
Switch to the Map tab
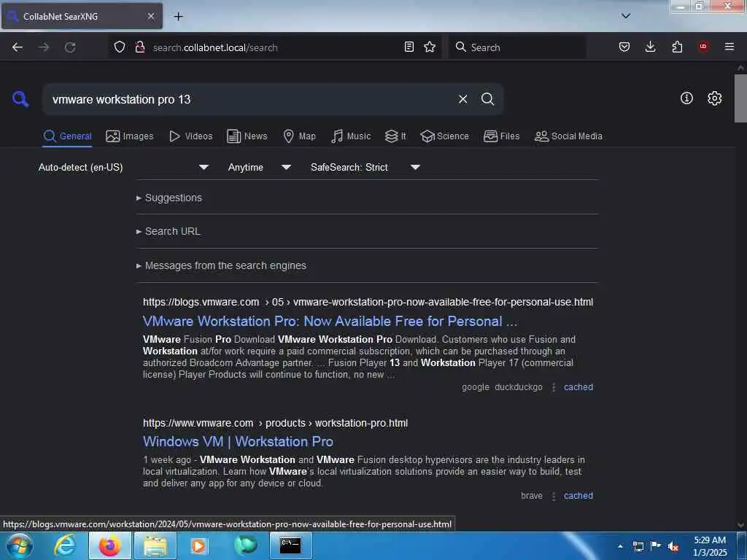pos(300,136)
